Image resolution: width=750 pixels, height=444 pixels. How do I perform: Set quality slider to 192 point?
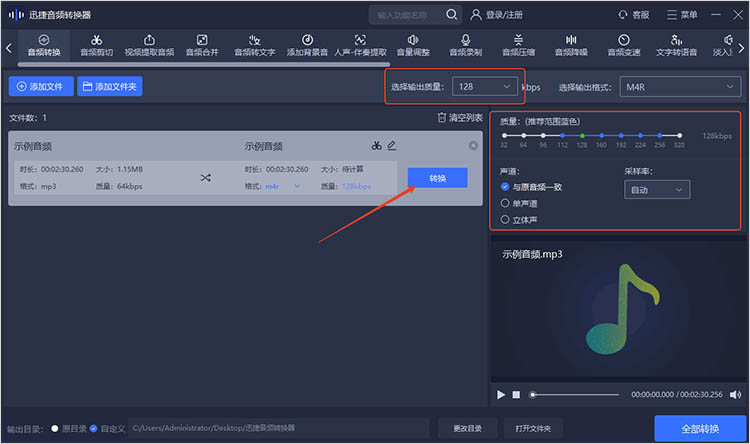pyautogui.click(x=621, y=135)
